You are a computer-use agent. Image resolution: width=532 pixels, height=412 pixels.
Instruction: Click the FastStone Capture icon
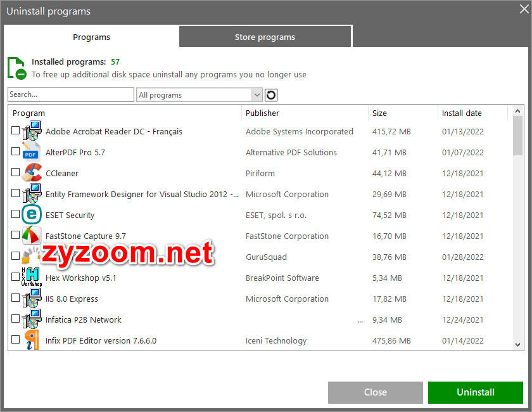32,235
